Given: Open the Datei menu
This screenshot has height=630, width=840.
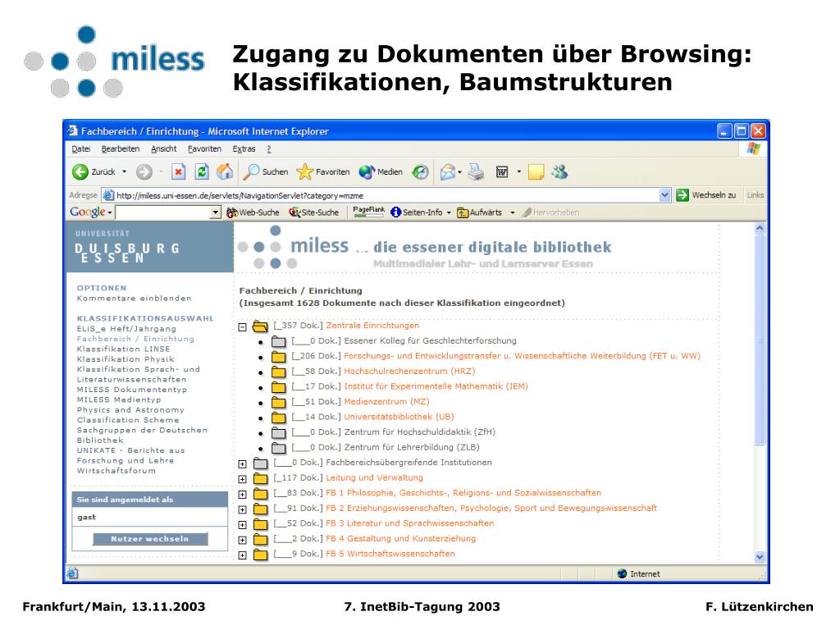Looking at the screenshot, I should coord(81,149).
